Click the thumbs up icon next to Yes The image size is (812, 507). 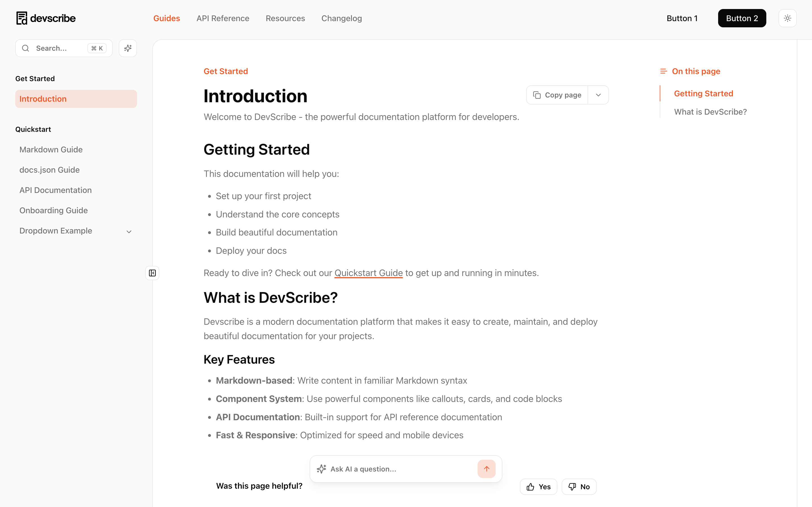[530, 486]
